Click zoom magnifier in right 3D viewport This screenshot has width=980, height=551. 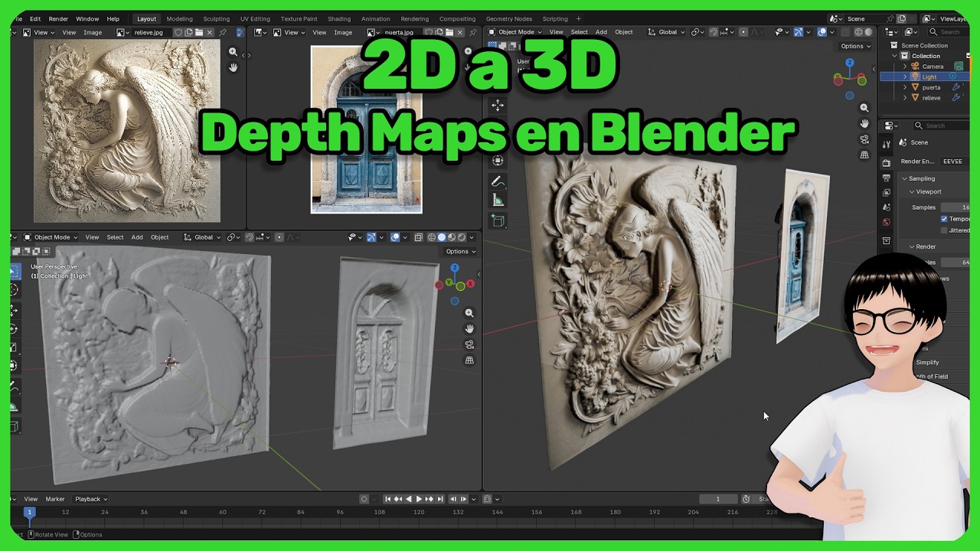864,108
